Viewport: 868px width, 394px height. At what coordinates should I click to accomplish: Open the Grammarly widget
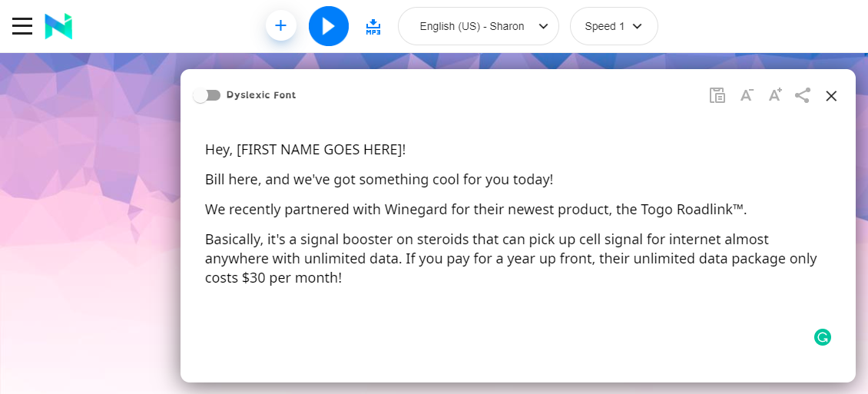click(x=823, y=337)
